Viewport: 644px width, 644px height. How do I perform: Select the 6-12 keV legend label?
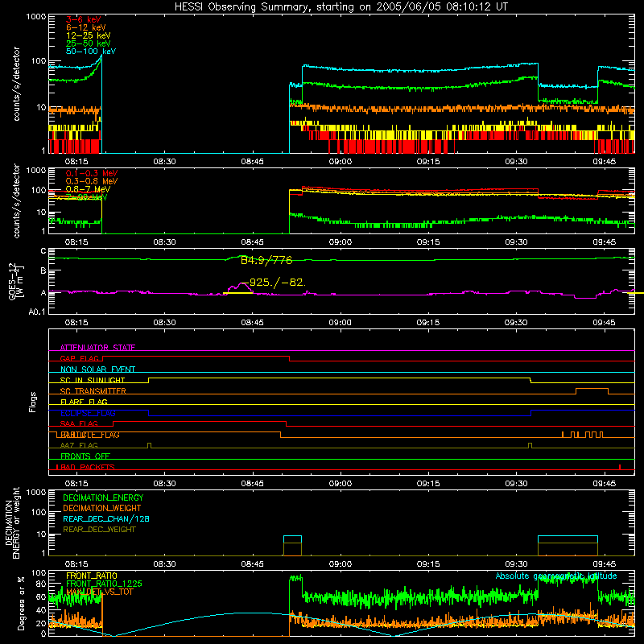[x=85, y=27]
